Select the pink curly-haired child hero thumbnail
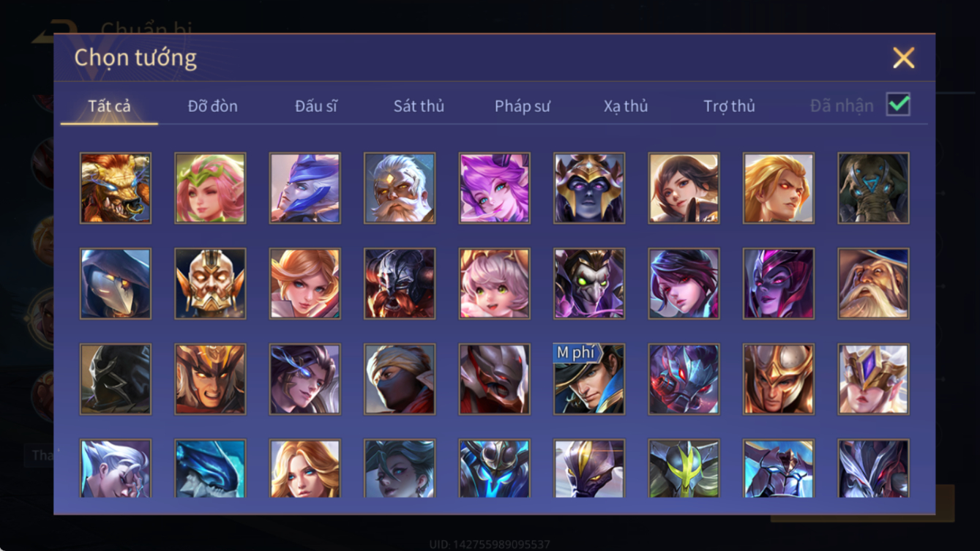This screenshot has height=551, width=980. 494,283
